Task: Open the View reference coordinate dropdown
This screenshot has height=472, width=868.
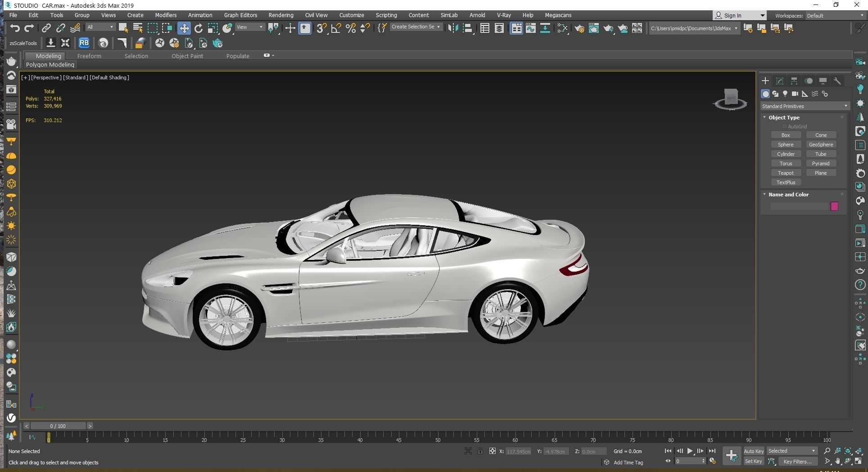Action: click(250, 27)
